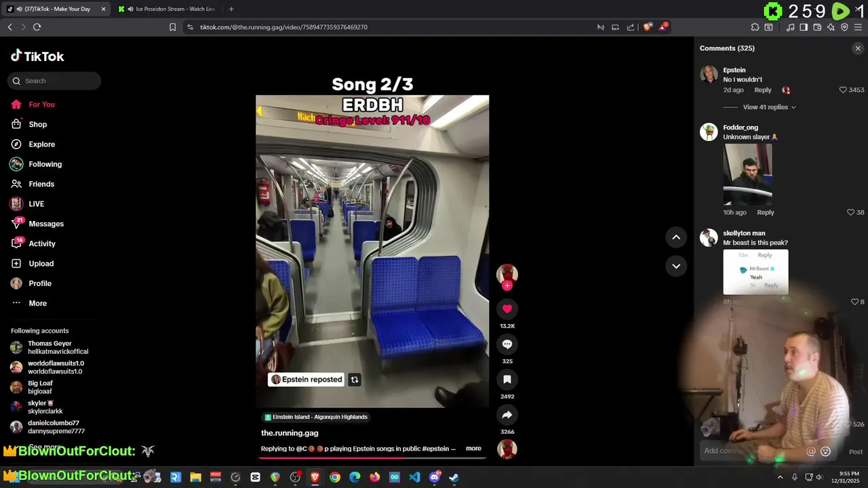Open Brave Wallet icon
This screenshot has width=868, height=488.
click(x=817, y=27)
